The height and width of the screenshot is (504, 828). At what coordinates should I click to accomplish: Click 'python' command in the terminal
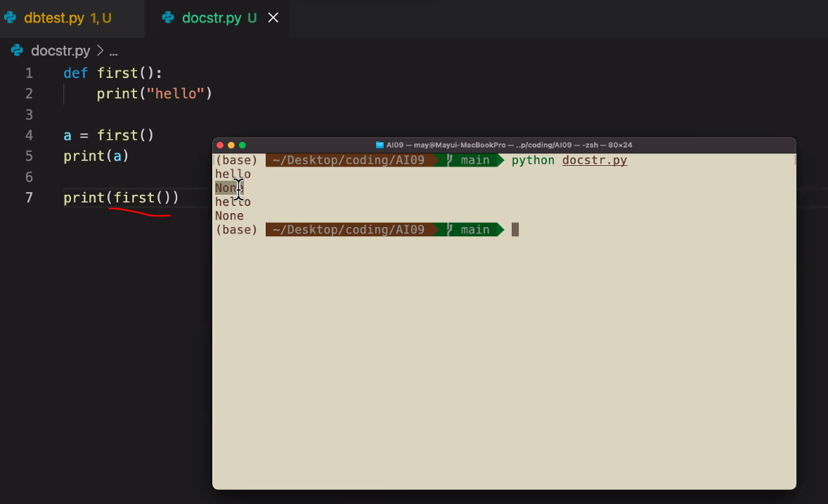tap(533, 160)
